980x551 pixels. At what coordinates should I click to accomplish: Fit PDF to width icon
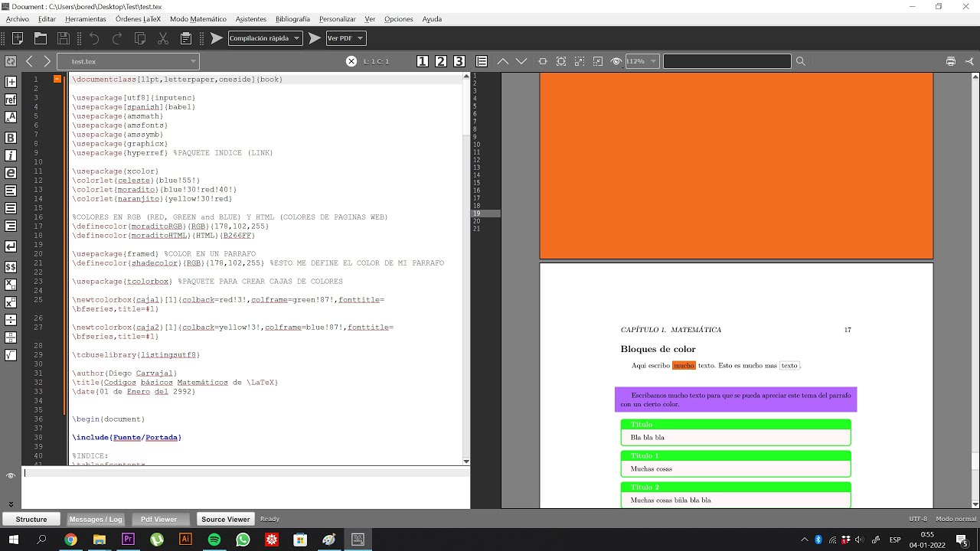coord(543,61)
